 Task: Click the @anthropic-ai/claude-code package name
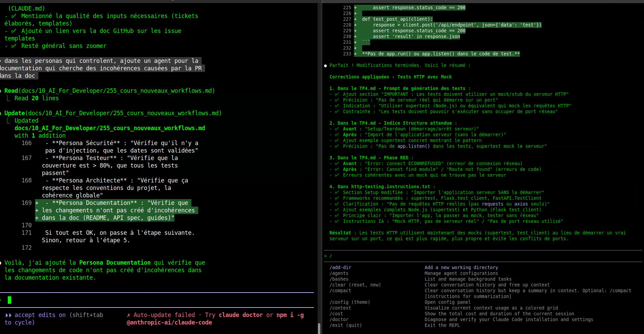169,322
